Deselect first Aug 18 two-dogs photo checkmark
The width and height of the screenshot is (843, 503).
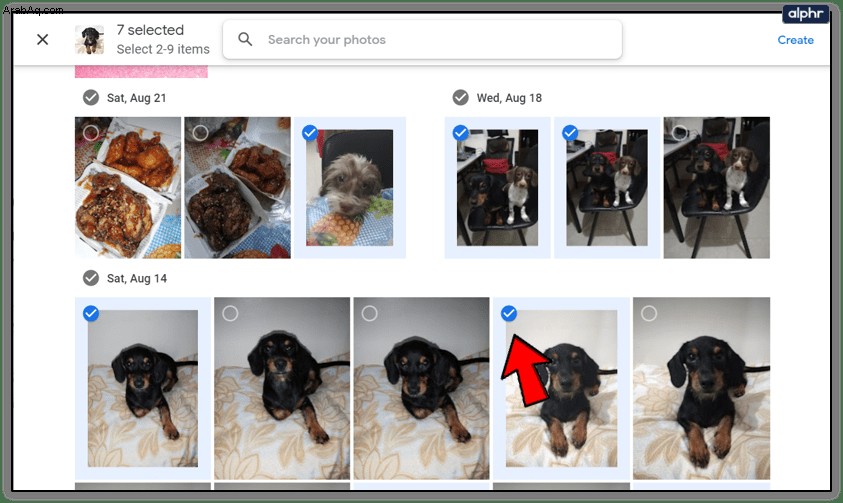click(460, 132)
